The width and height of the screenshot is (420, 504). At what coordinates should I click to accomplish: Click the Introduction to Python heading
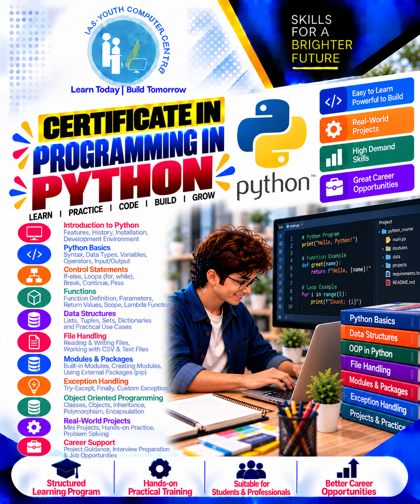pos(101,225)
